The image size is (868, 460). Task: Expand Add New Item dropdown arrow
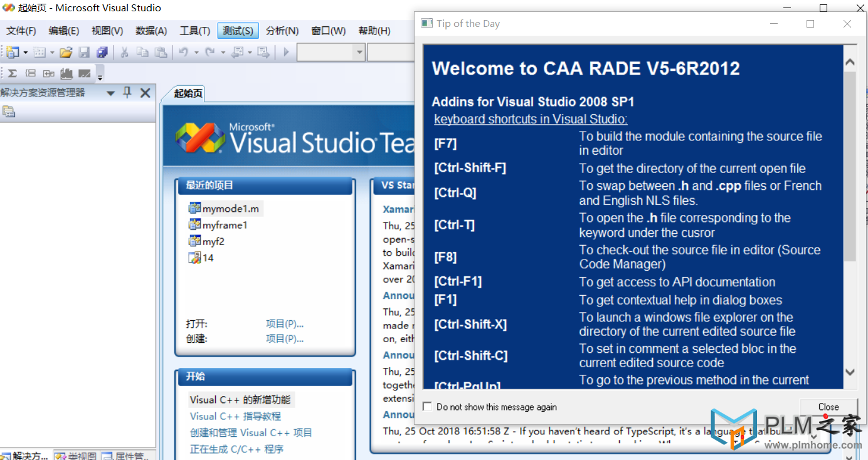(x=52, y=53)
